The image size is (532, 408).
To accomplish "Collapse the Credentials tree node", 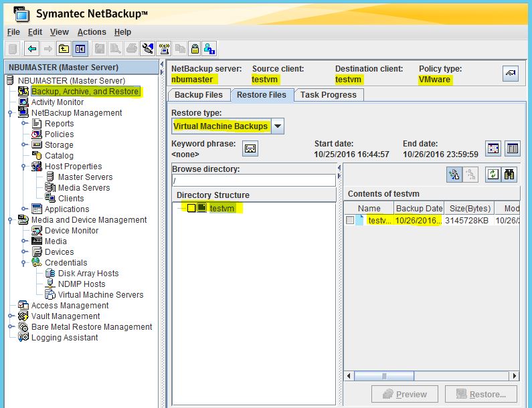I will pyautogui.click(x=23, y=262).
